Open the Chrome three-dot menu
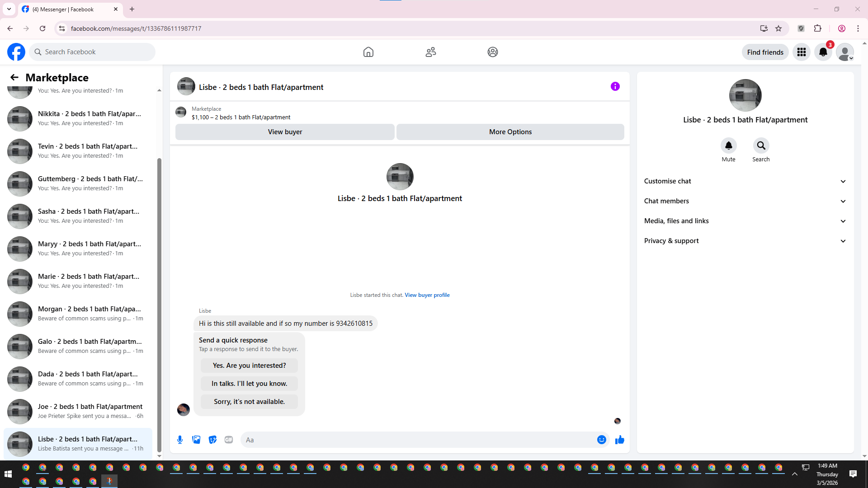The height and width of the screenshot is (488, 868). click(858, 28)
